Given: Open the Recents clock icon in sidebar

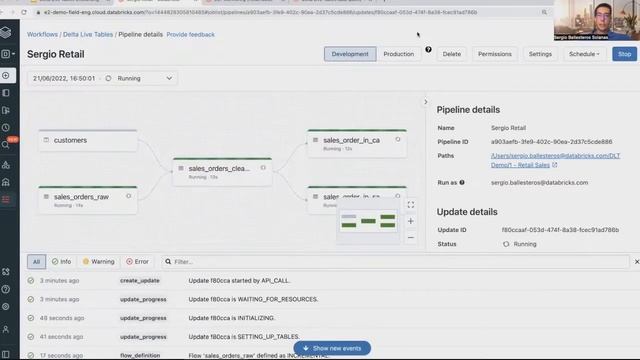Looking at the screenshot, I should click(6, 127).
